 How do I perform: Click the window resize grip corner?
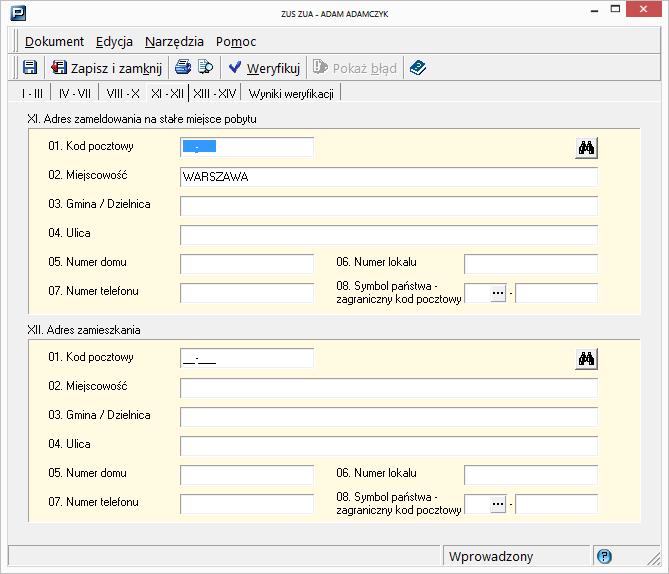tap(653, 558)
